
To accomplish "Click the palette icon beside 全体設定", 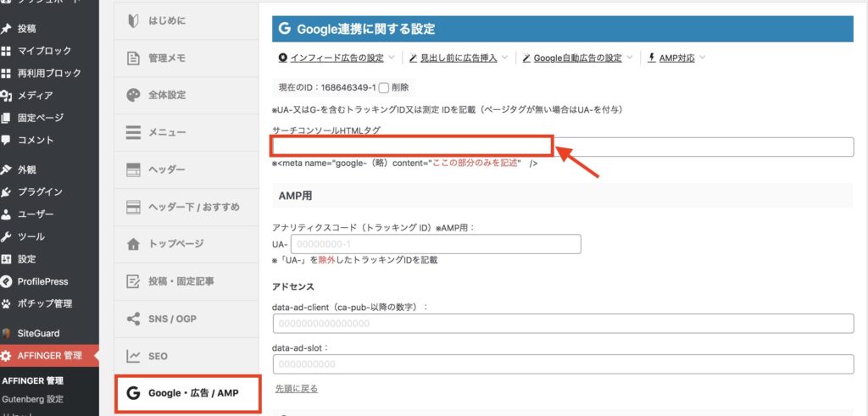I will (x=133, y=95).
